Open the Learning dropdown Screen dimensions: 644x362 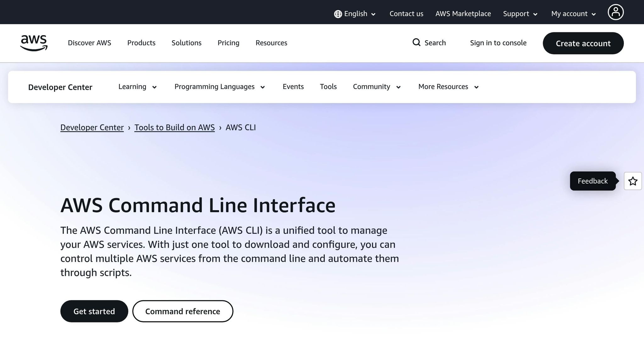tap(137, 87)
